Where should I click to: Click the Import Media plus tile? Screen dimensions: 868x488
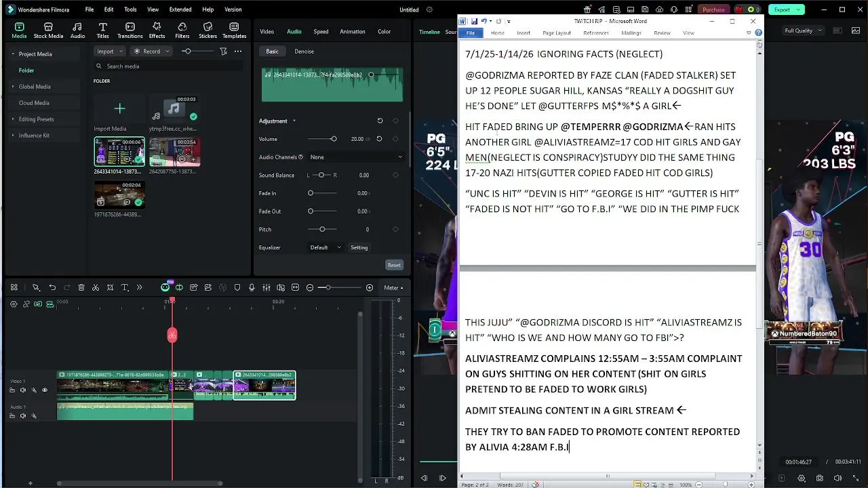coord(119,108)
